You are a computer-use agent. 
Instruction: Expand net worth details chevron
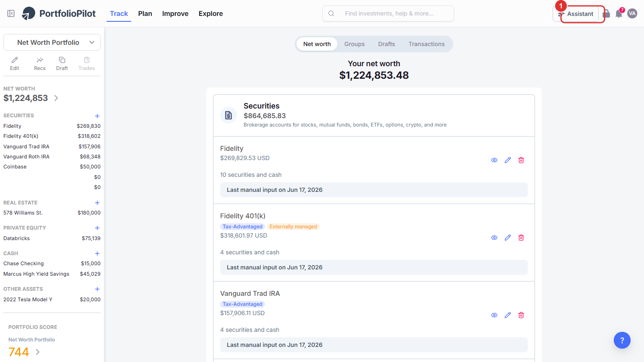coord(56,98)
